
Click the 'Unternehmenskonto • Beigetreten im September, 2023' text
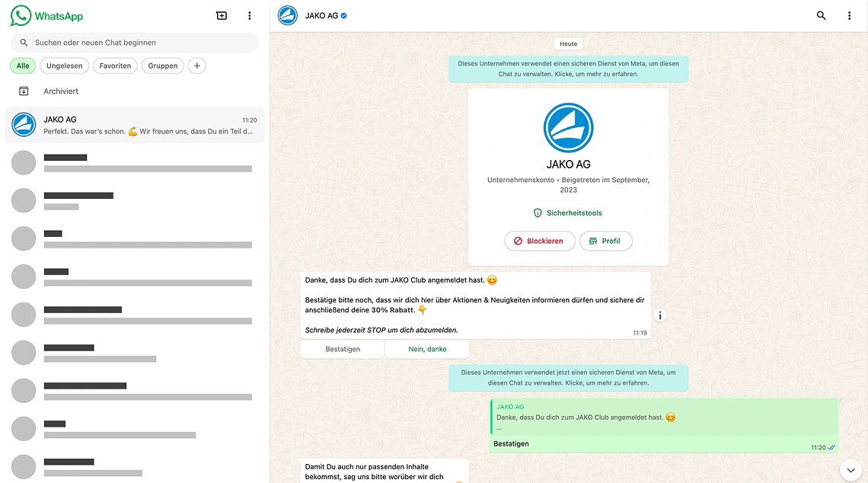(569, 185)
